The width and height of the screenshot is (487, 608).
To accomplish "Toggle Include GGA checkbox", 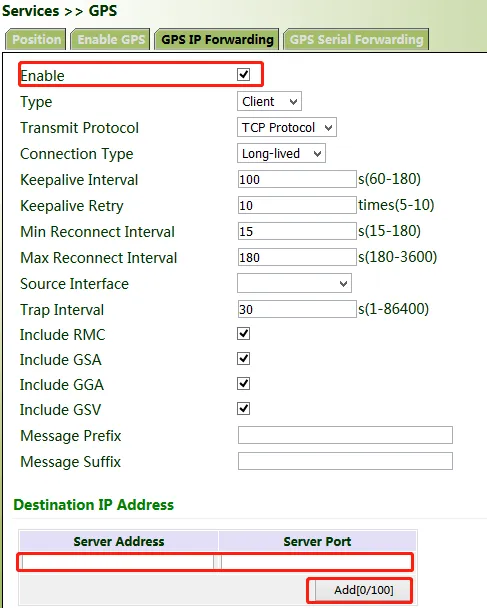I will (x=244, y=383).
